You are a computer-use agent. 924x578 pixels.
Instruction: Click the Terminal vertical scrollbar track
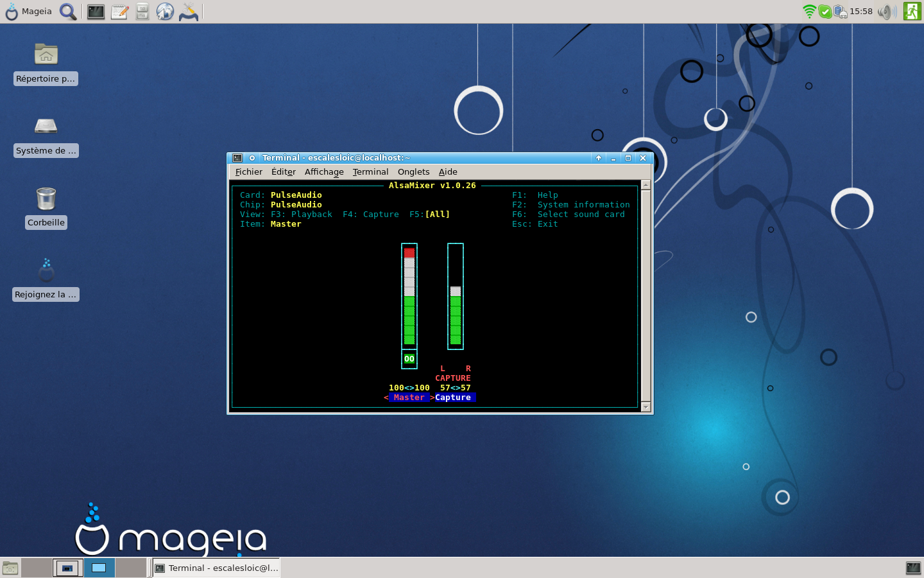[x=646, y=296]
